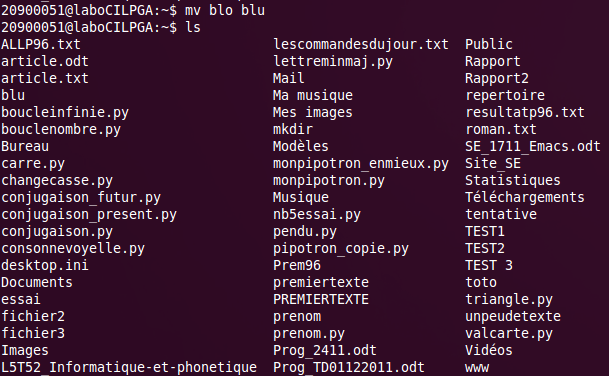Click on SE_1711_Emacs.odt
This screenshot has width=609, height=376.
tap(533, 146)
